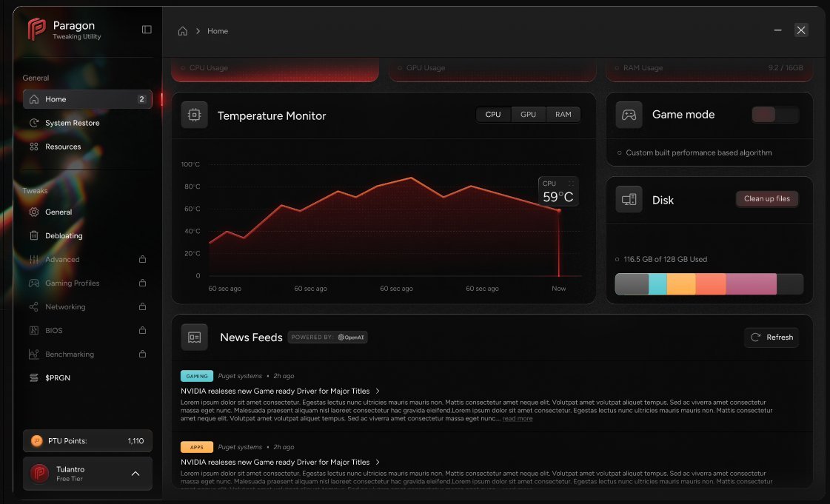This screenshot has width=830, height=504.
Task: Open the PTU Points panel
Action: pos(87,441)
